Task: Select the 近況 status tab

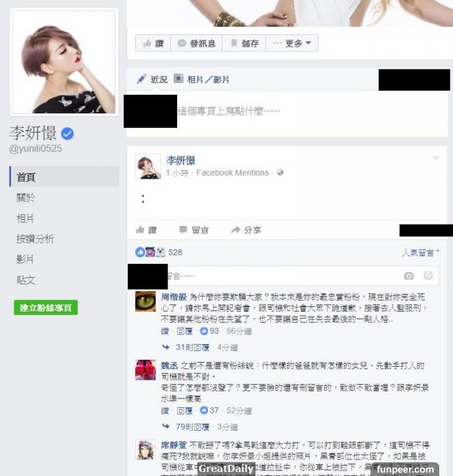Action: pos(152,79)
